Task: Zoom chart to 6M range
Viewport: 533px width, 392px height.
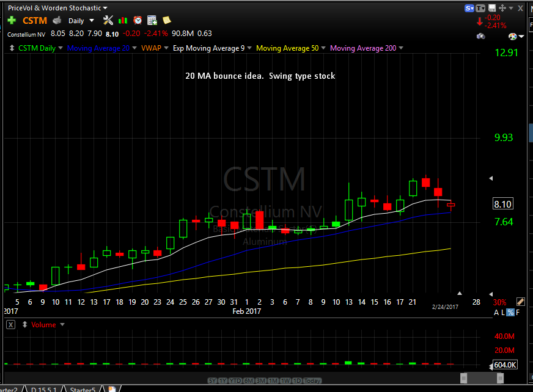Action: [249, 381]
